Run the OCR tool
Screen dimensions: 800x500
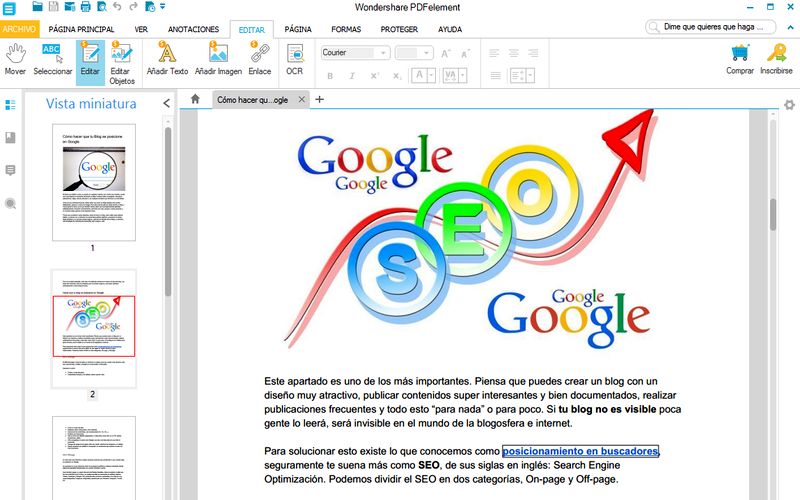pos(294,60)
